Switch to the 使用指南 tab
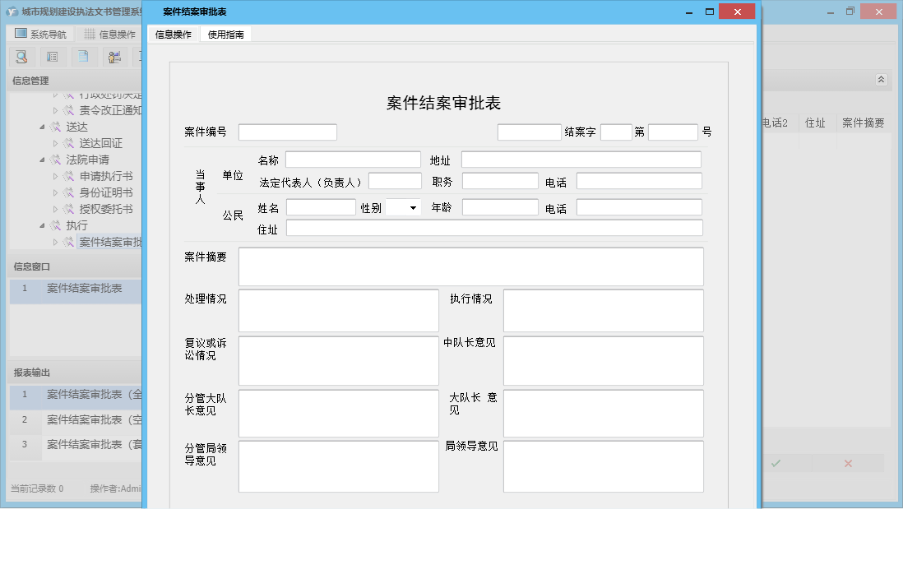903x588 pixels. coord(225,35)
